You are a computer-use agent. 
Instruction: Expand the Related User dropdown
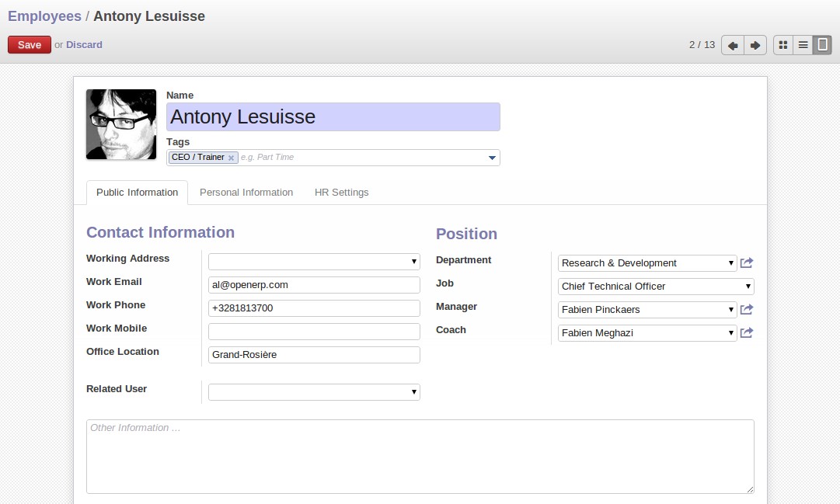click(414, 392)
